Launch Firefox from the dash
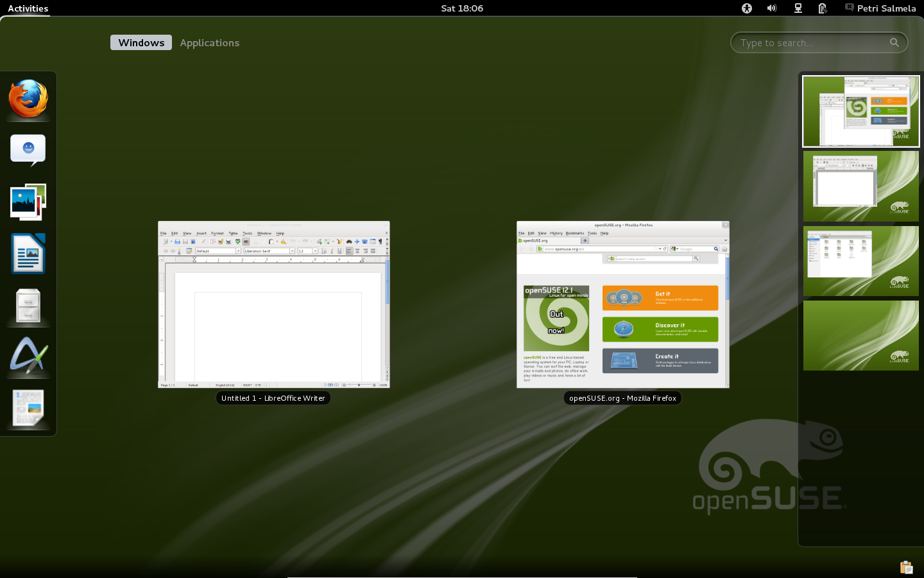Screen dimensions: 924x578 pyautogui.click(x=28, y=99)
